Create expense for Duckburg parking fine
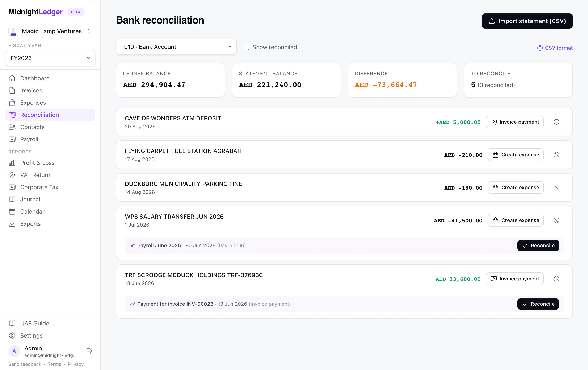Viewport: 588px width, 370px height. (516, 188)
